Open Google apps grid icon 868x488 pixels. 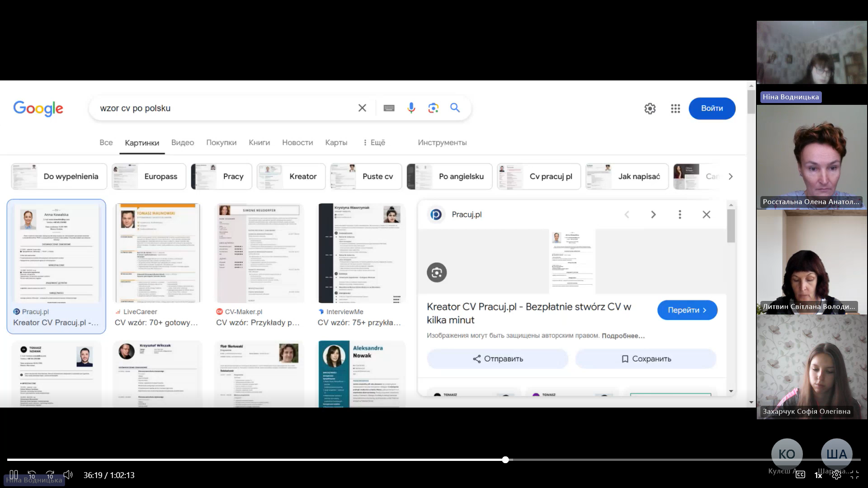(x=675, y=108)
